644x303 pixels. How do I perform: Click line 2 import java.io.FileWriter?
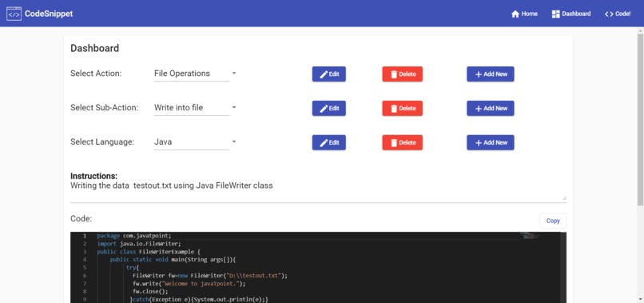tap(139, 243)
